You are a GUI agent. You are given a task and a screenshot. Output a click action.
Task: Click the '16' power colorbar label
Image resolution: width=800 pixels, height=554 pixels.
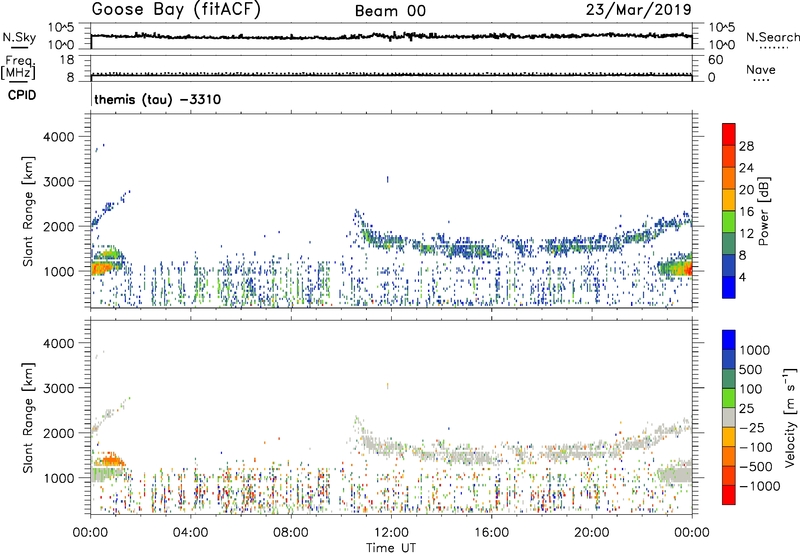(x=746, y=212)
